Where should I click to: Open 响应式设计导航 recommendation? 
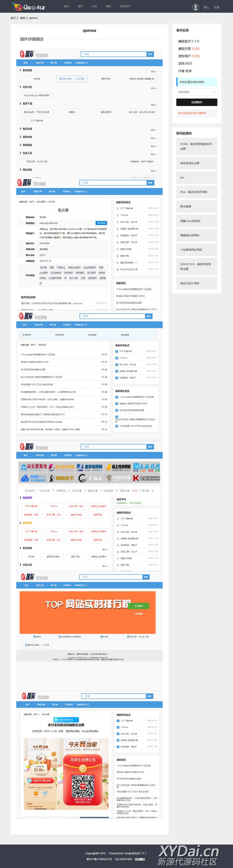tap(197, 283)
